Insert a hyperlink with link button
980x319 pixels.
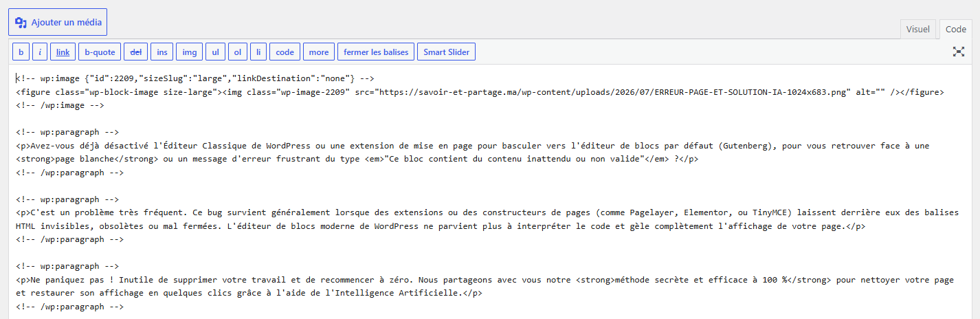point(63,52)
